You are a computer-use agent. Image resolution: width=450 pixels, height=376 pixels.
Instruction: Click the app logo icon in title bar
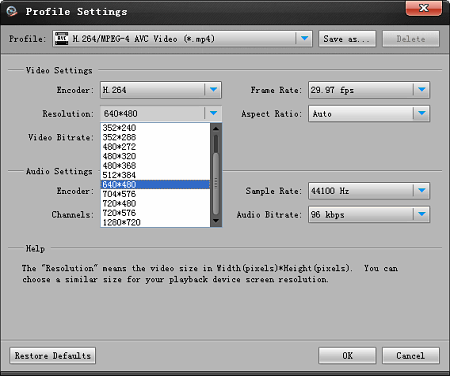click(12, 11)
